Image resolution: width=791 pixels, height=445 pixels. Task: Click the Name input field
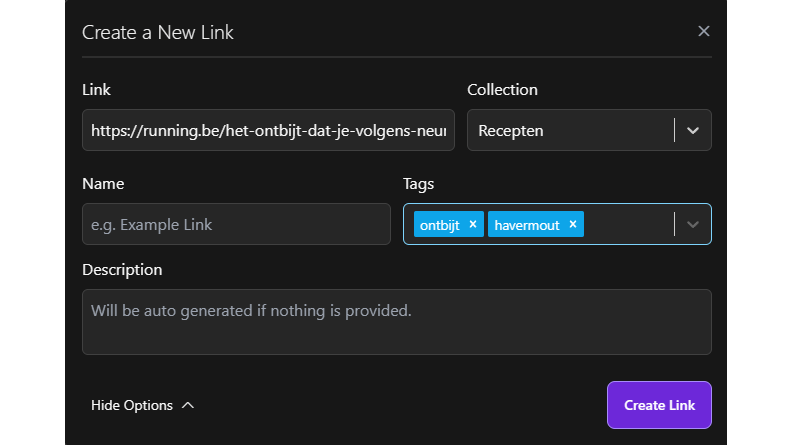pos(236,224)
